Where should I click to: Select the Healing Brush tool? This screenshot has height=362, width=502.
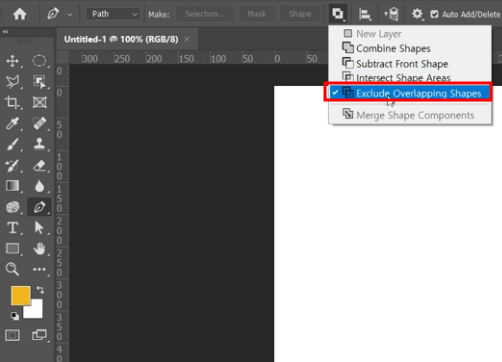(x=39, y=123)
